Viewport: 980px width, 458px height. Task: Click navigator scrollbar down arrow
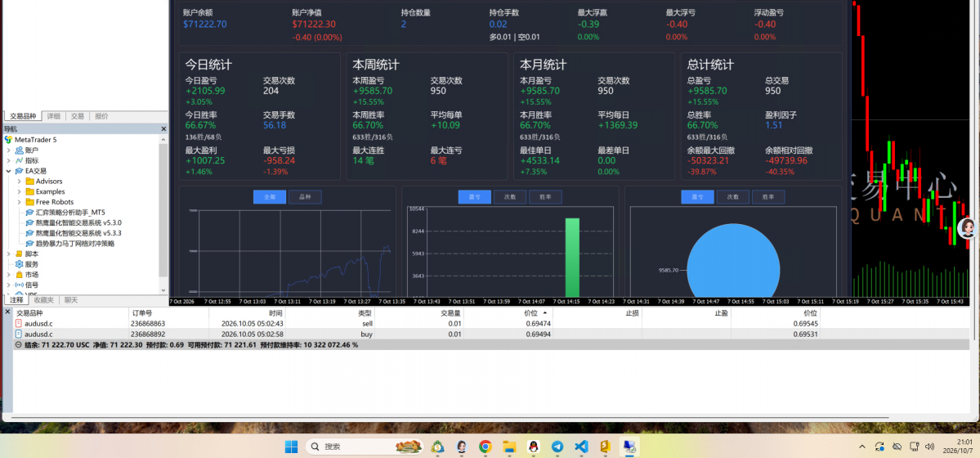(x=163, y=291)
